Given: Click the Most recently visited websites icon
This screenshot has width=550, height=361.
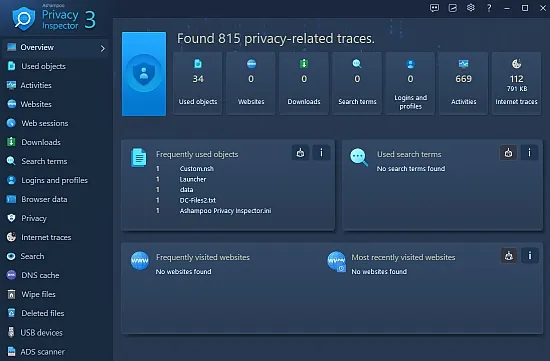Looking at the screenshot, I should tap(336, 261).
